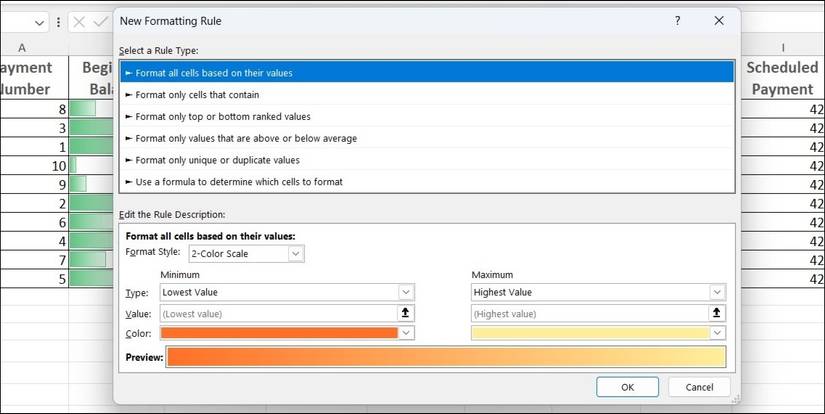The width and height of the screenshot is (825, 414).
Task: Open the Maximum Type dropdown
Action: pyautogui.click(x=717, y=292)
